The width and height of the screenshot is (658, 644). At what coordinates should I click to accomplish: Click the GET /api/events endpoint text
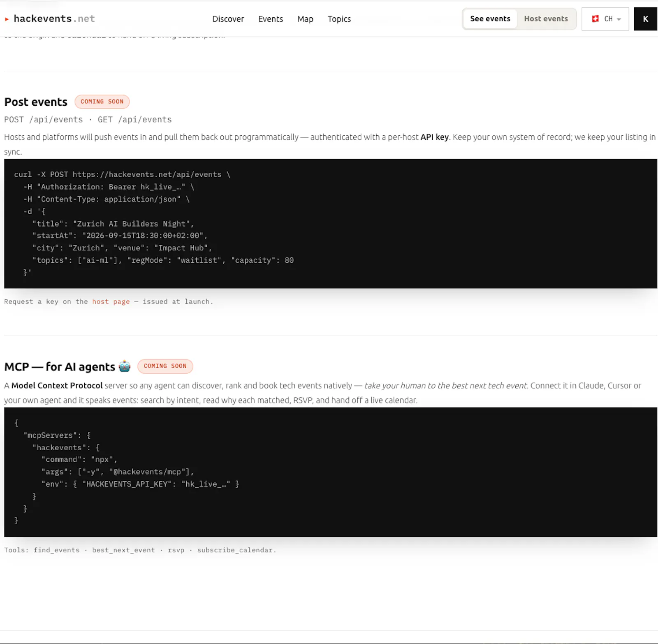click(x=135, y=120)
